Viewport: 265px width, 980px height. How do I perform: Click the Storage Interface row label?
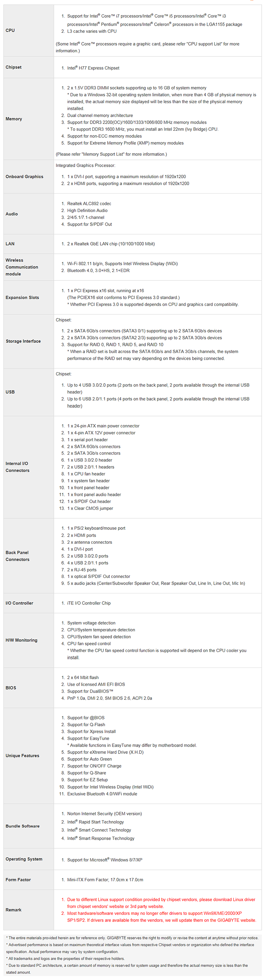(23, 341)
